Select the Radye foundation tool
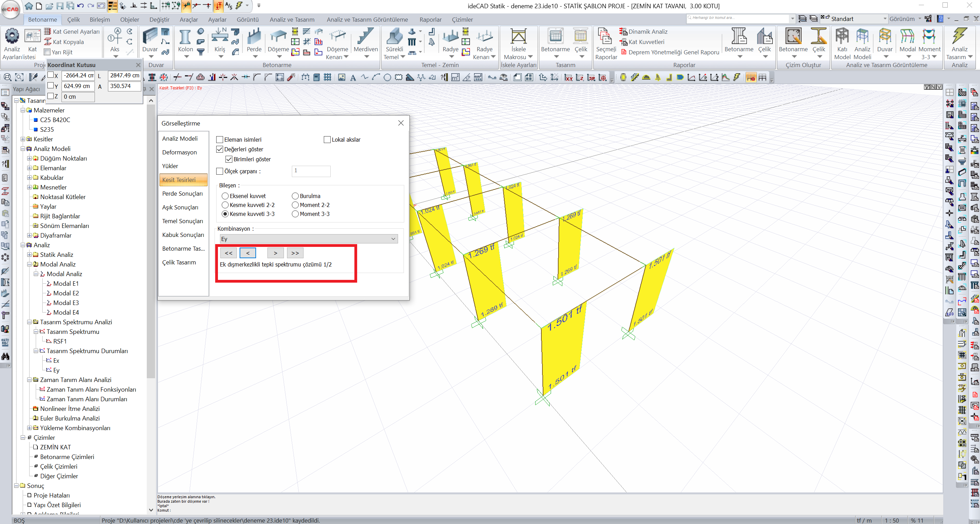The image size is (980, 524). pyautogui.click(x=450, y=37)
